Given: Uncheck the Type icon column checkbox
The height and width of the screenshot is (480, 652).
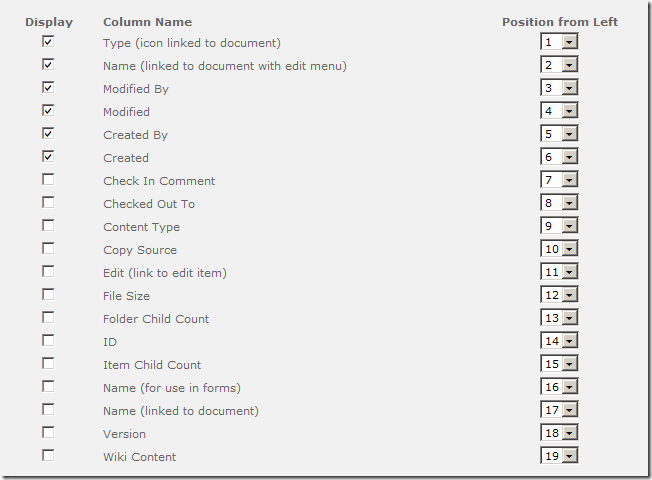Looking at the screenshot, I should coord(48,42).
